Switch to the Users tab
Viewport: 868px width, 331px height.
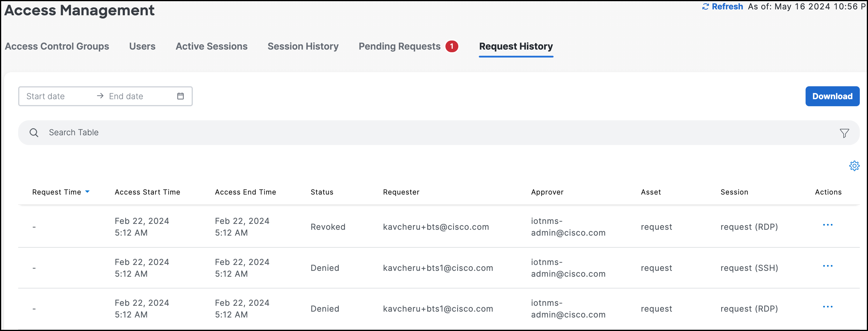pyautogui.click(x=142, y=46)
